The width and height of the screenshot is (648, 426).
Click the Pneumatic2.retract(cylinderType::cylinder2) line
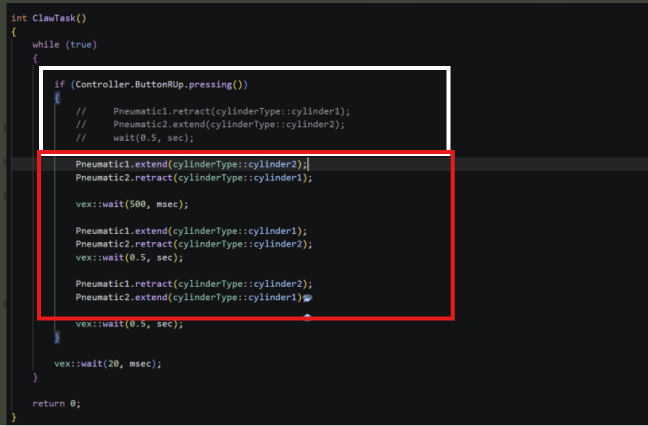194,244
